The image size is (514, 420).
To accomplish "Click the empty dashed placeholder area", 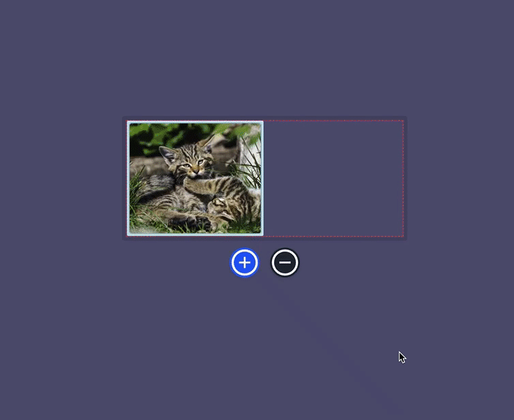I will point(334,179).
